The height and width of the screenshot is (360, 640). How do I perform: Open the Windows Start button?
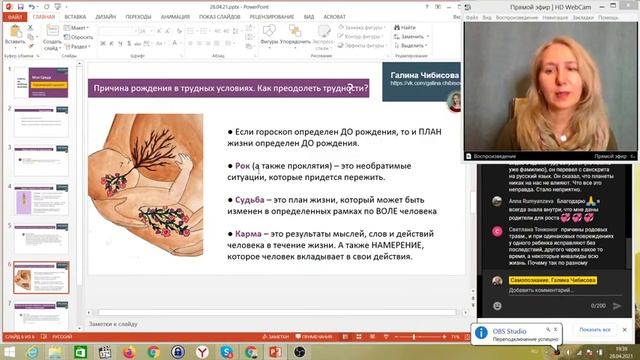(x=9, y=352)
